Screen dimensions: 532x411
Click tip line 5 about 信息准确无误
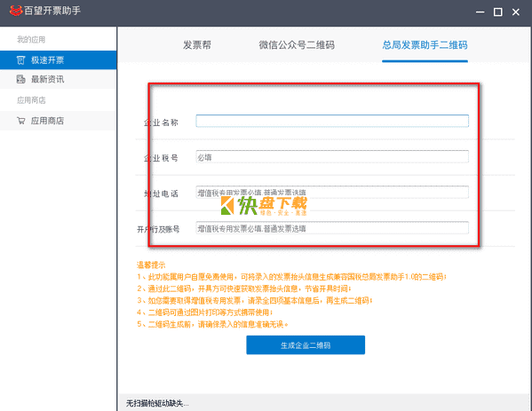click(x=212, y=324)
